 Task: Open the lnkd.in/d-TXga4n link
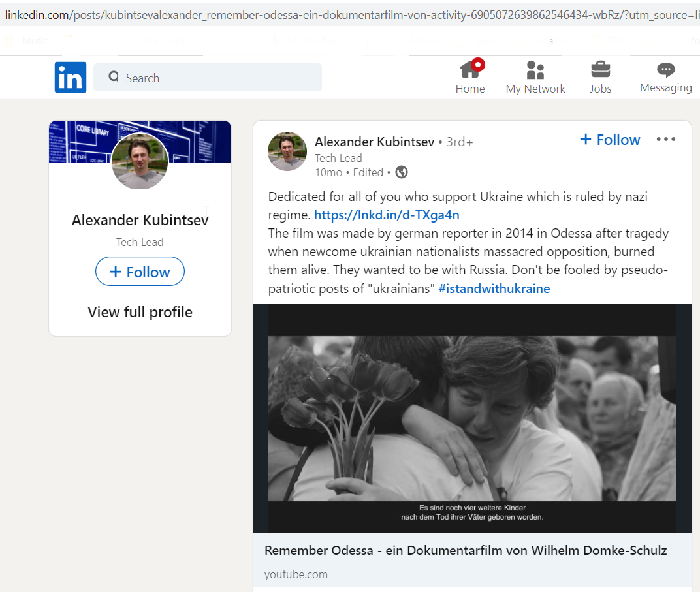click(387, 215)
